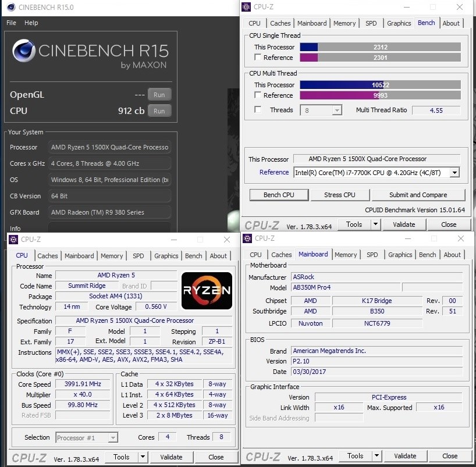Open About tab in Bench window
This screenshot has width=476, height=467.
(451, 23)
